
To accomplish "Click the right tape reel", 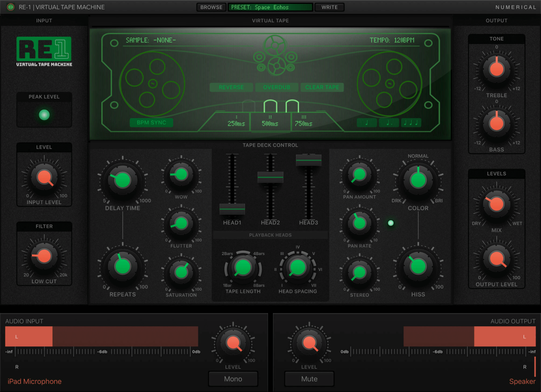I will tap(389, 83).
